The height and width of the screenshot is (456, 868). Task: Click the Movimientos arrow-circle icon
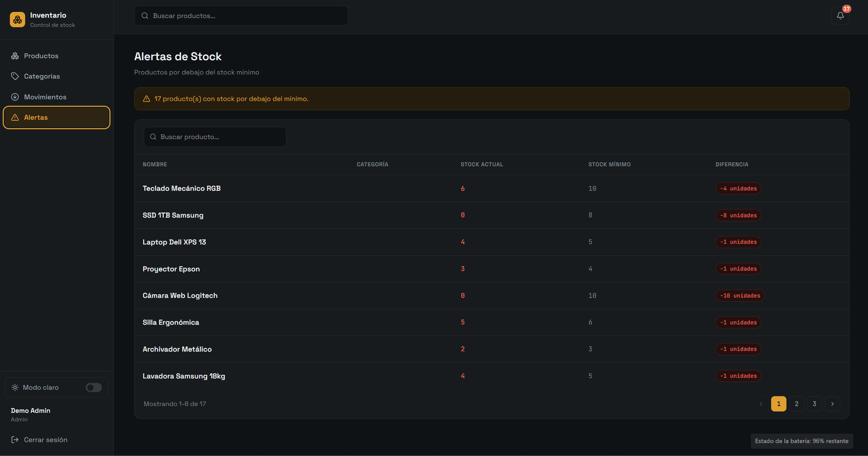(15, 97)
